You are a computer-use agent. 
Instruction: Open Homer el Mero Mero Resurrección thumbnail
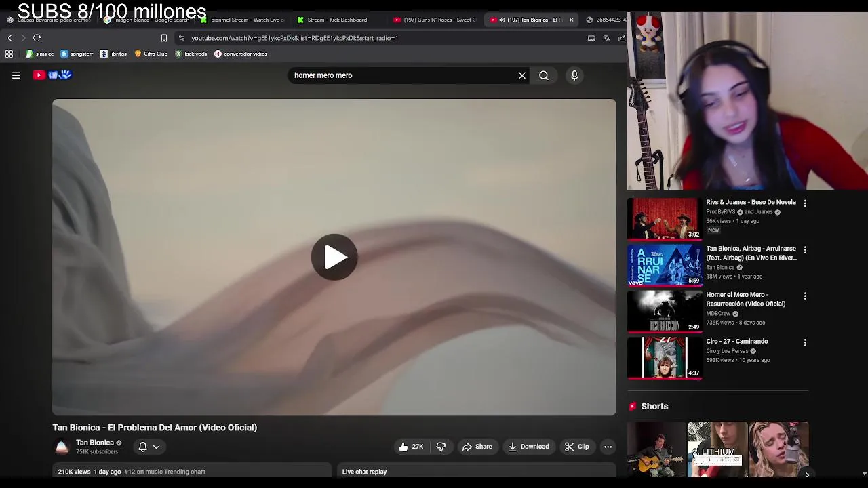pyautogui.click(x=665, y=311)
